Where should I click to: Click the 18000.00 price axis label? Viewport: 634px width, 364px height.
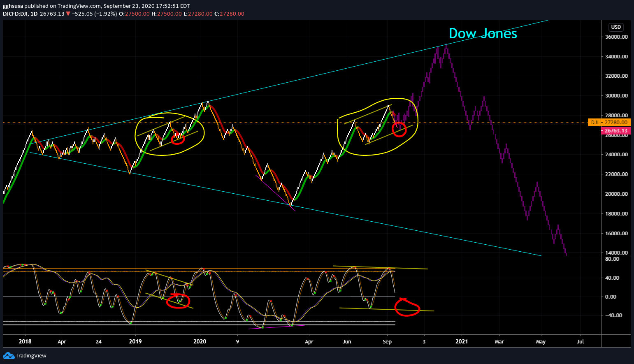click(x=616, y=214)
